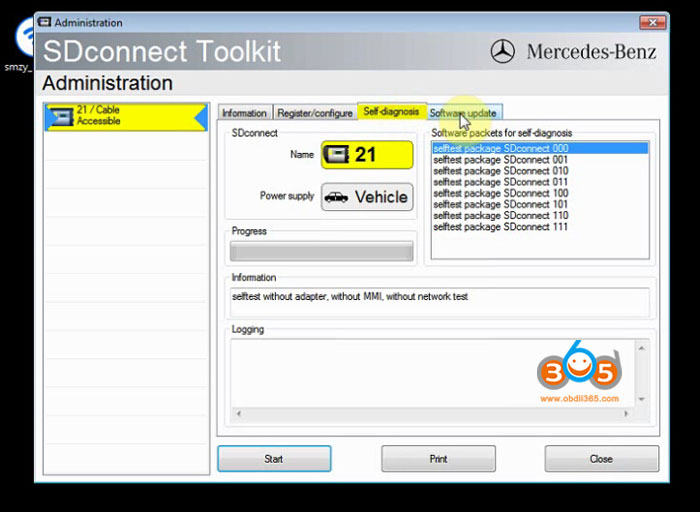Click the SDconnect name badge 21

367,155
